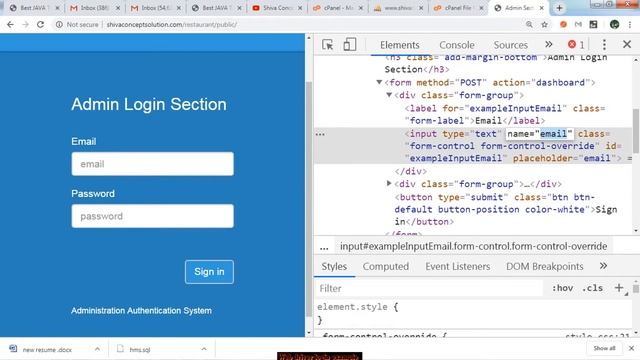This screenshot has width=640, height=360.
Task: Activate the DevTools inspect element picker
Action: pos(327,44)
